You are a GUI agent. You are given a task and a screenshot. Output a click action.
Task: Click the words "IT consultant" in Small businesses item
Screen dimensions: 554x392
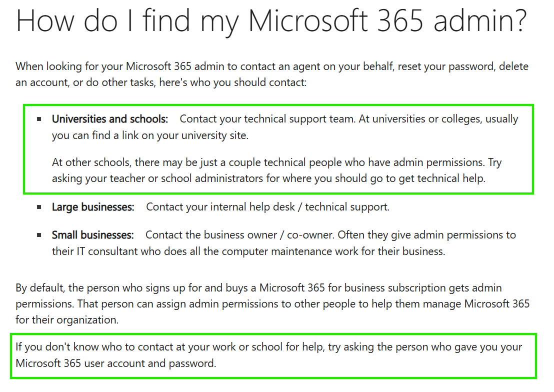click(x=107, y=251)
